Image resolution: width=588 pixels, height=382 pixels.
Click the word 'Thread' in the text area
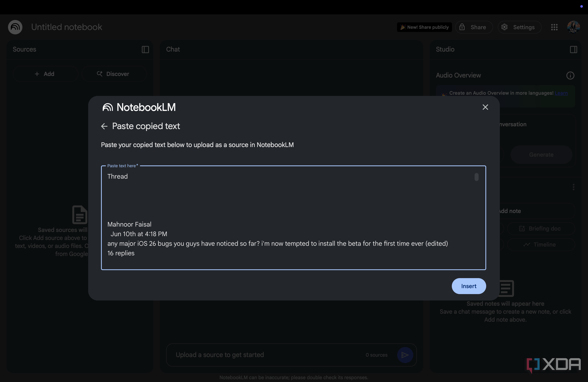tap(118, 176)
